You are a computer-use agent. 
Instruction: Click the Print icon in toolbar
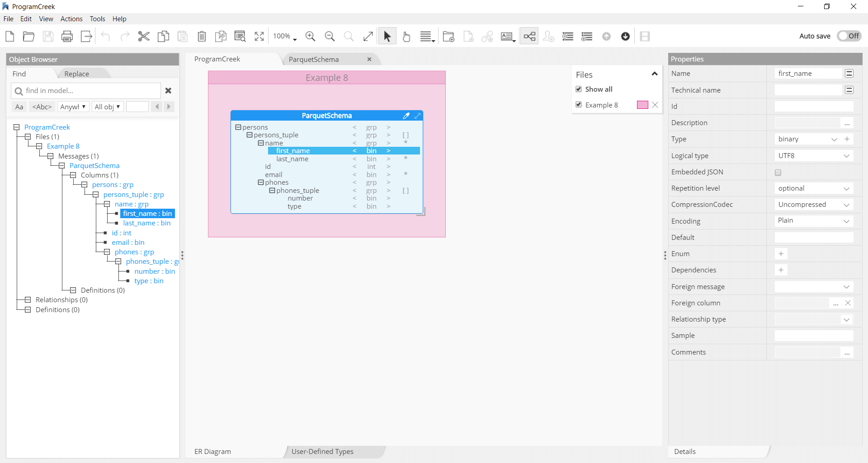67,36
